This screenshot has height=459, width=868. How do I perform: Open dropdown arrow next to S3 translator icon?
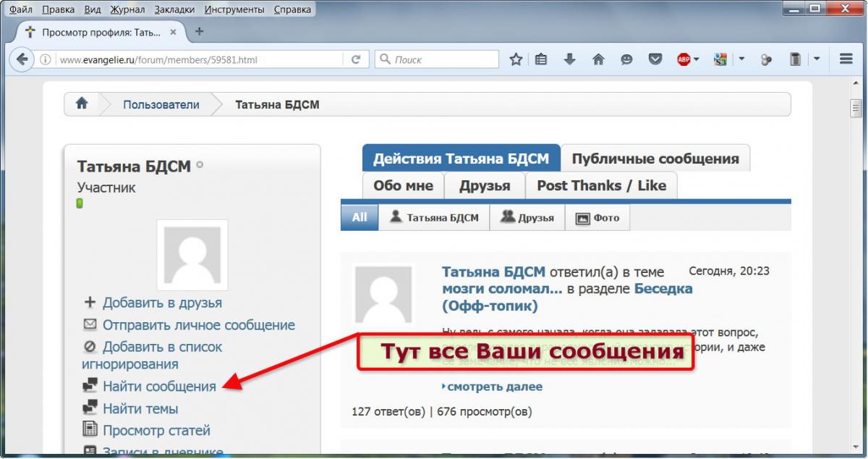(x=741, y=59)
